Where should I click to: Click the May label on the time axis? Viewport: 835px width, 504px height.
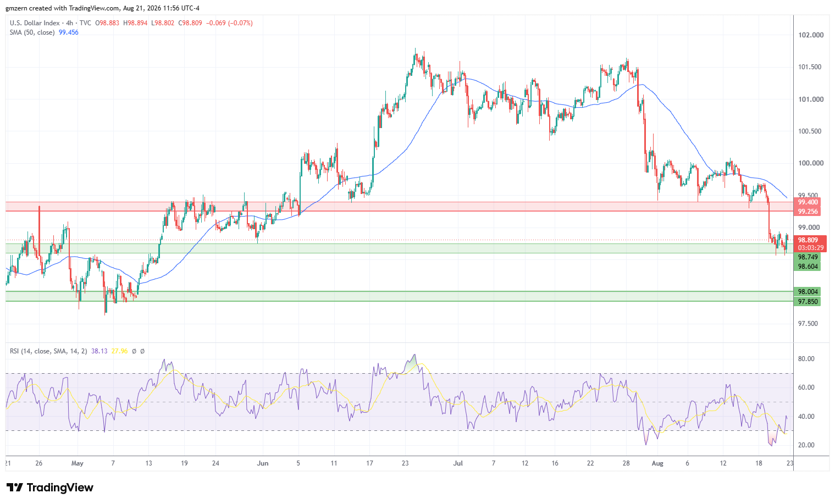78,463
